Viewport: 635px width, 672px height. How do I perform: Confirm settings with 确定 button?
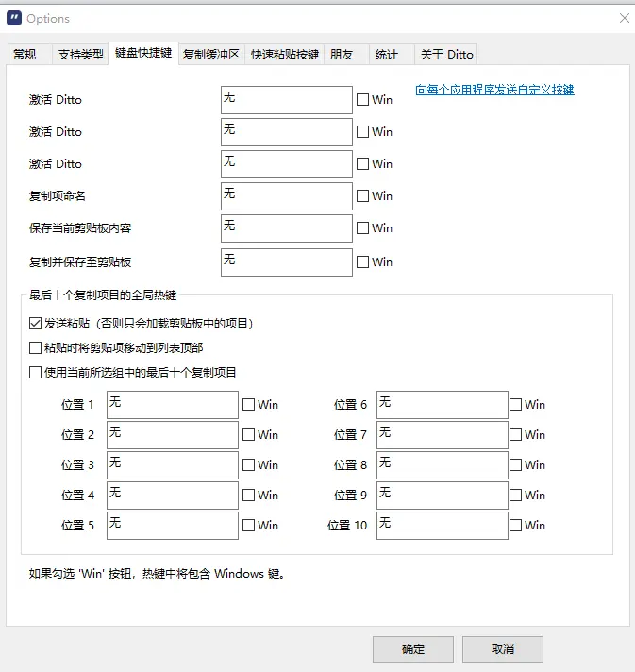(x=413, y=649)
